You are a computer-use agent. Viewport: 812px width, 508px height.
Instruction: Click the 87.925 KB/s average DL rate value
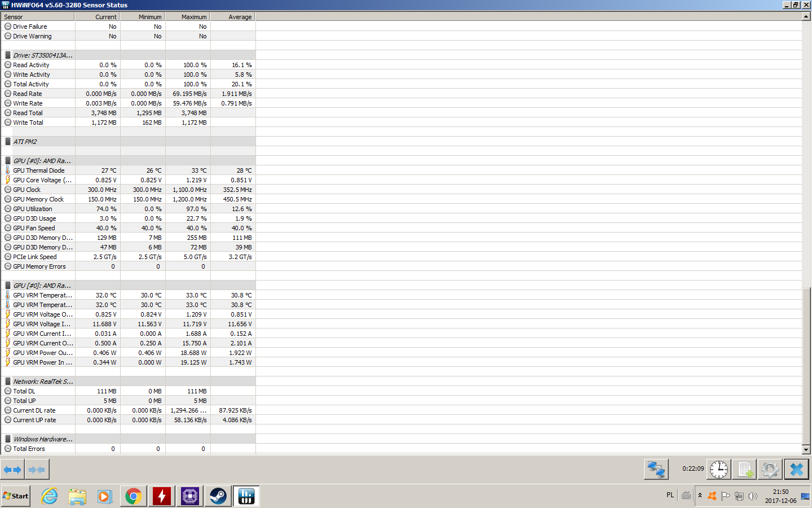(235, 410)
